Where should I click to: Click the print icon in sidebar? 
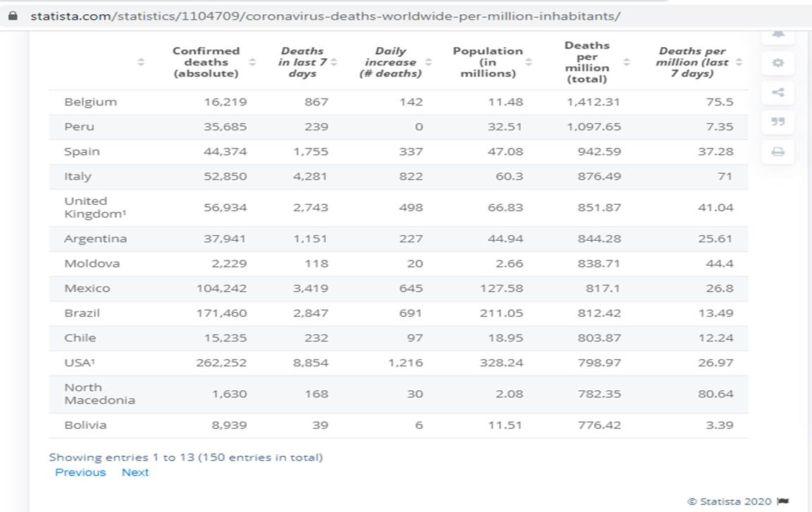point(778,151)
